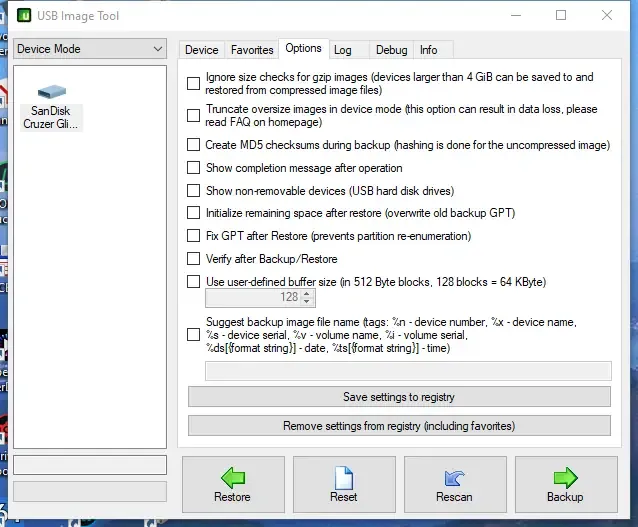Screen dimensions: 638x527
Task: Close the USB Image Tool window
Action: click(607, 15)
